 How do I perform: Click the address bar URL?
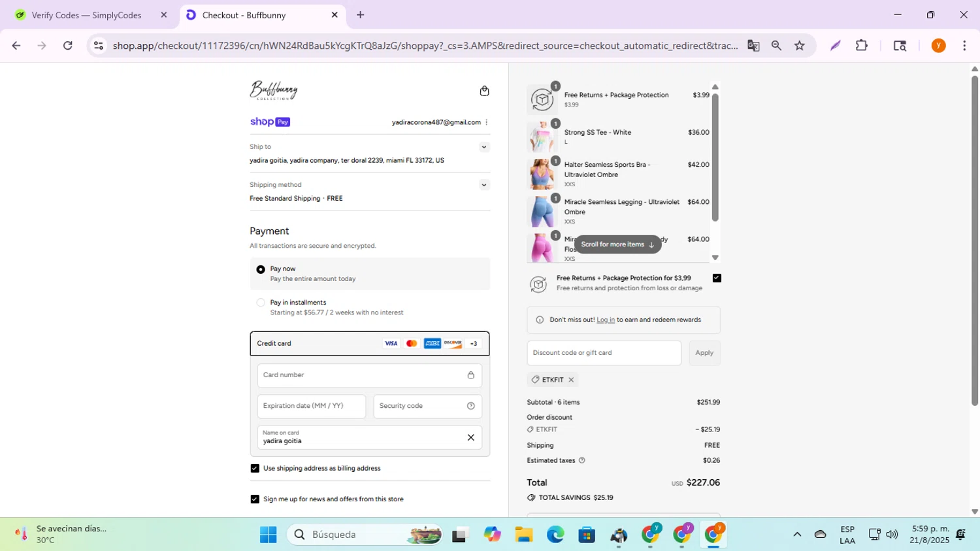point(425,46)
